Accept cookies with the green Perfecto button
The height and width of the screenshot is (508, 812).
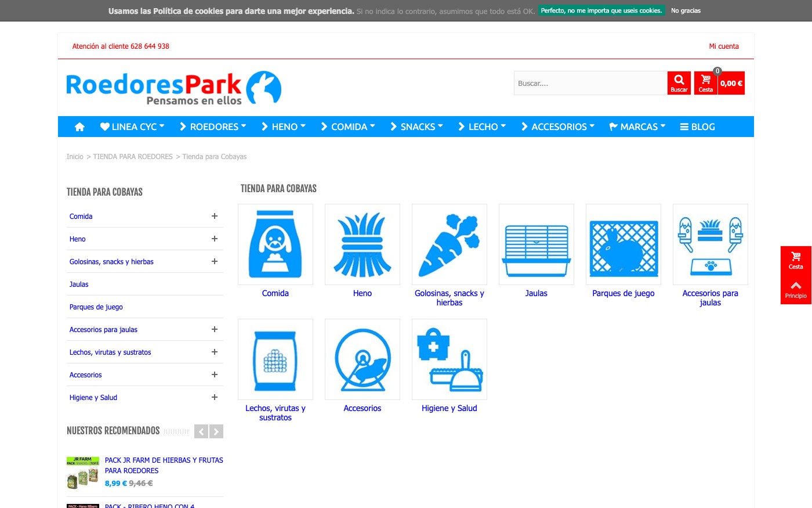click(601, 10)
